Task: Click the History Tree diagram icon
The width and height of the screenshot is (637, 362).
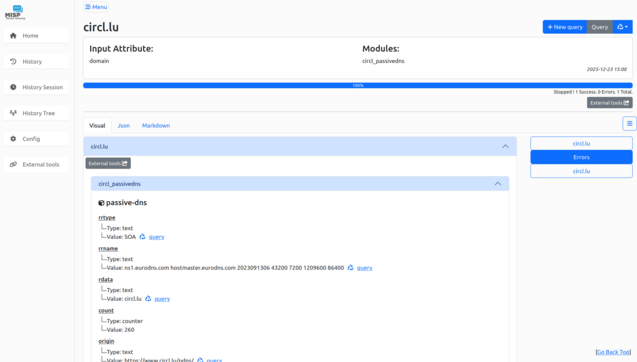Action: (x=13, y=113)
